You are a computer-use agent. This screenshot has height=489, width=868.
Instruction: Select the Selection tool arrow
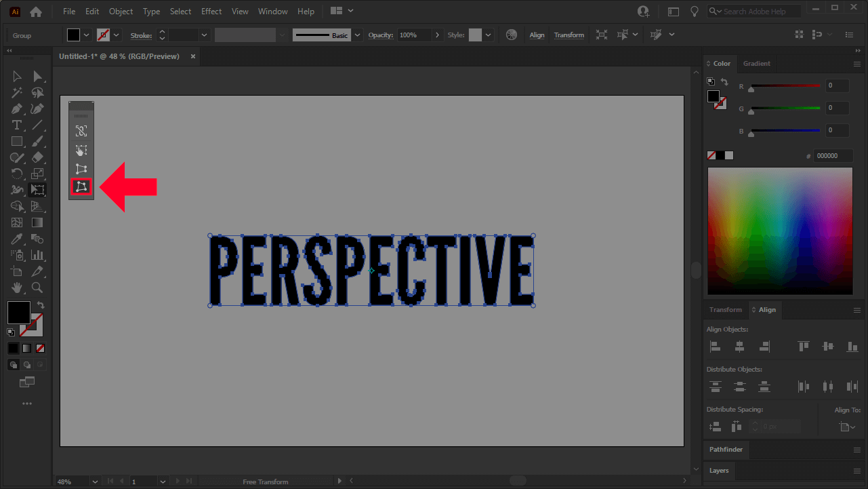coord(17,76)
